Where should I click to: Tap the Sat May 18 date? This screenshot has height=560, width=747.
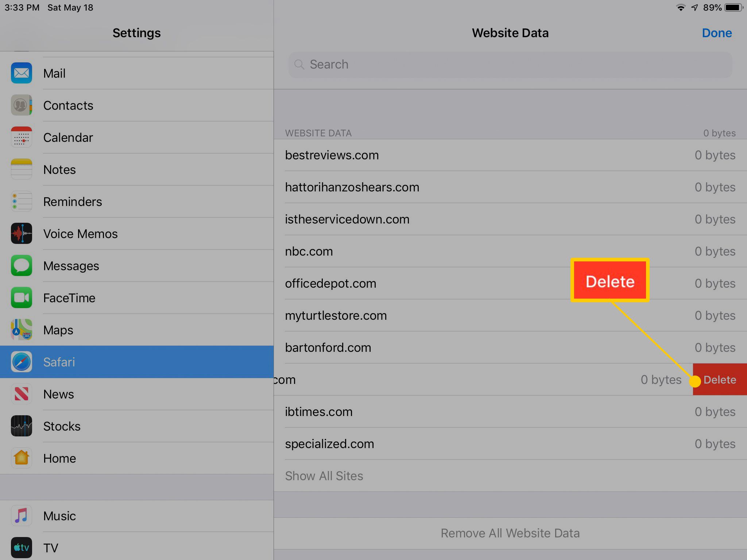(x=70, y=8)
